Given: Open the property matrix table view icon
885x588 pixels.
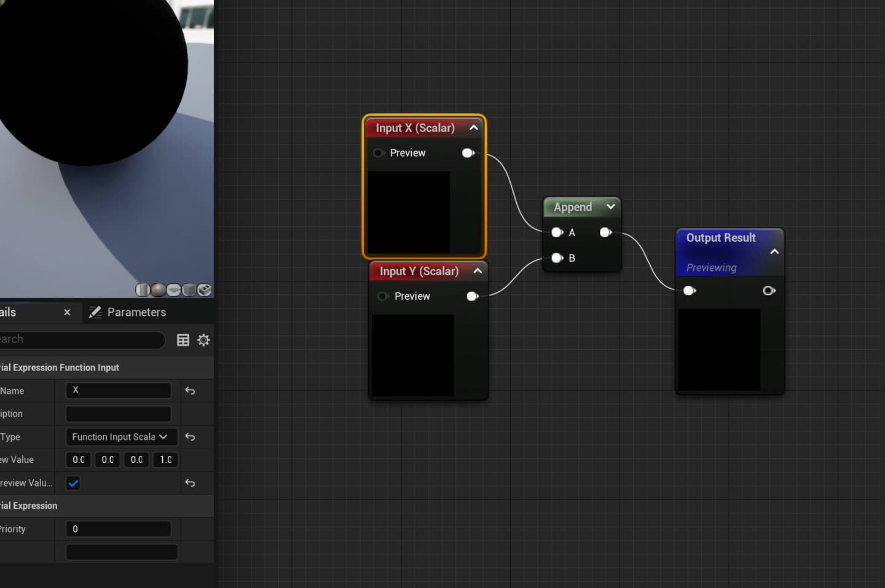Looking at the screenshot, I should click(x=183, y=340).
